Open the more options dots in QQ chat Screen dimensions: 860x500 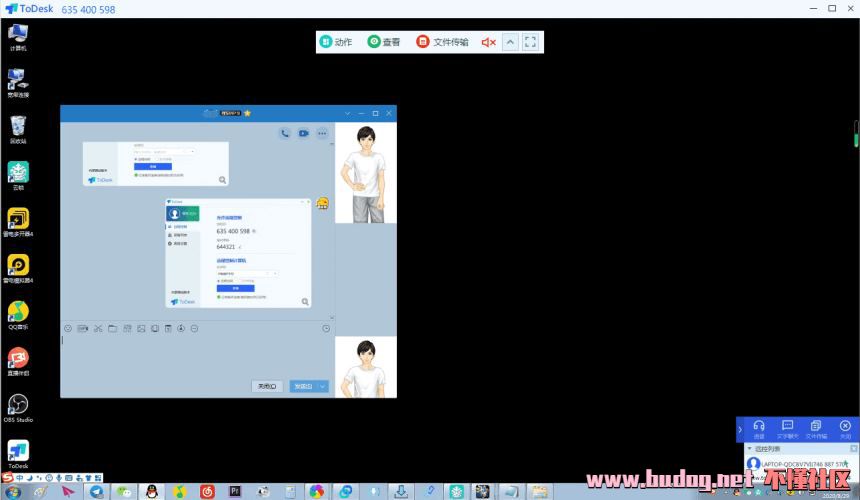coord(322,133)
